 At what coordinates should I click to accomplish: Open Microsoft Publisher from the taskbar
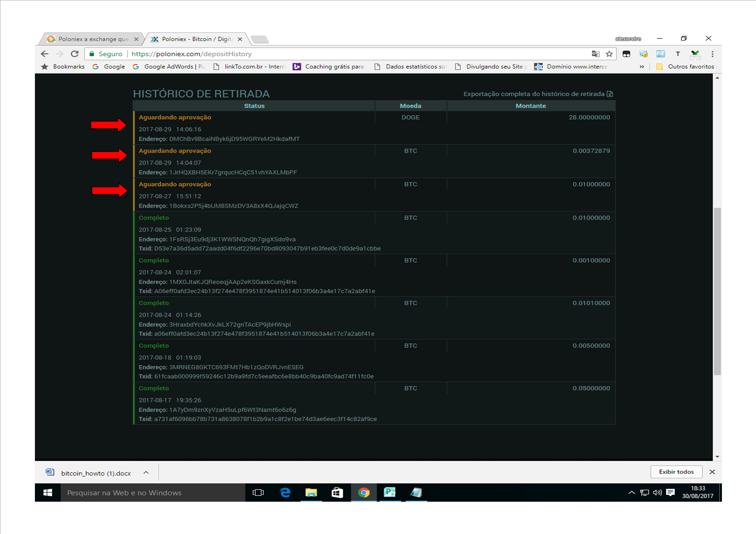[390, 493]
